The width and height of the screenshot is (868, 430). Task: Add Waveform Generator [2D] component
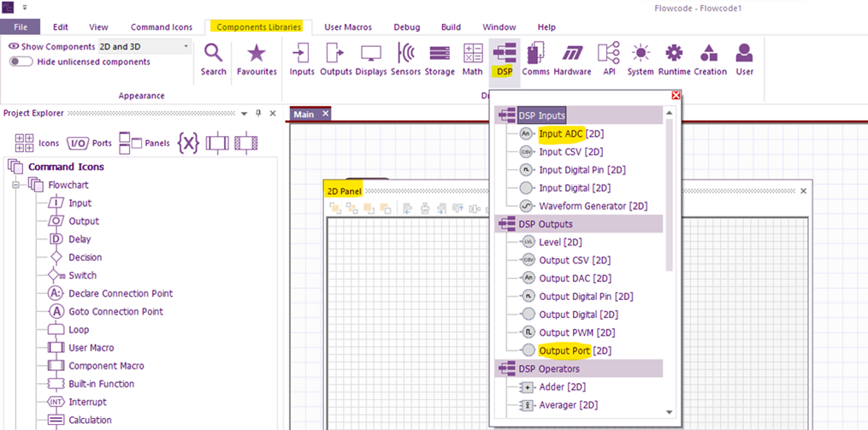coord(583,206)
